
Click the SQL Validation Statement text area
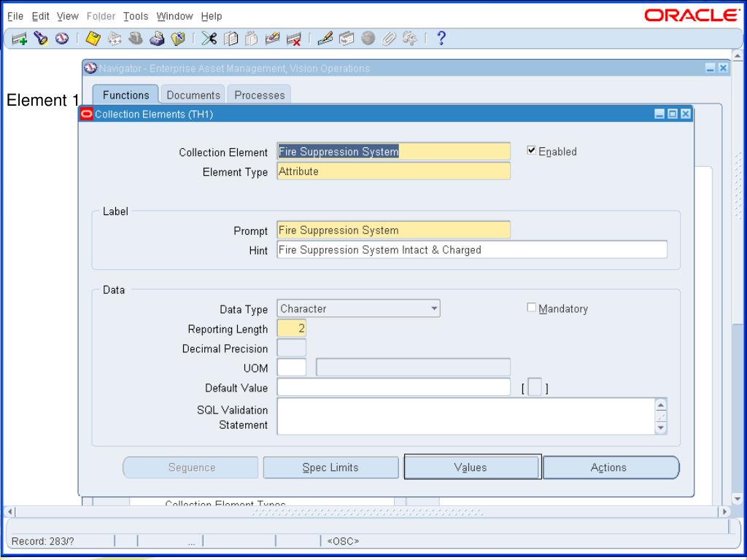(466, 416)
